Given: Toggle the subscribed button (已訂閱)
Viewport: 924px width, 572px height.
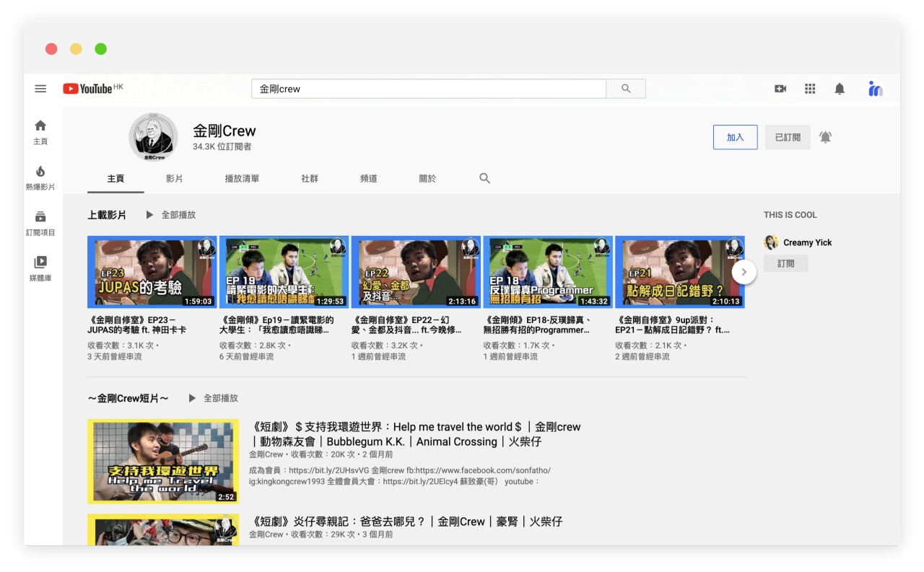Looking at the screenshot, I should pos(788,137).
